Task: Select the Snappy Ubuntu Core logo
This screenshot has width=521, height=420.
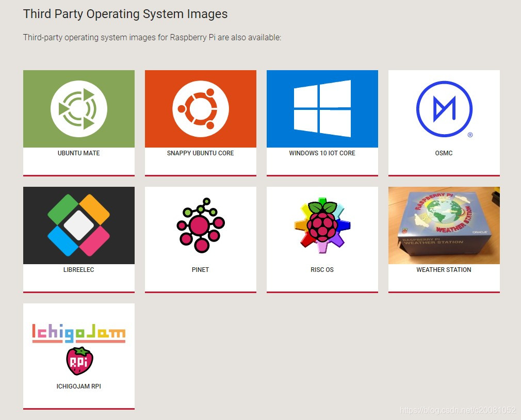Action: pos(200,109)
